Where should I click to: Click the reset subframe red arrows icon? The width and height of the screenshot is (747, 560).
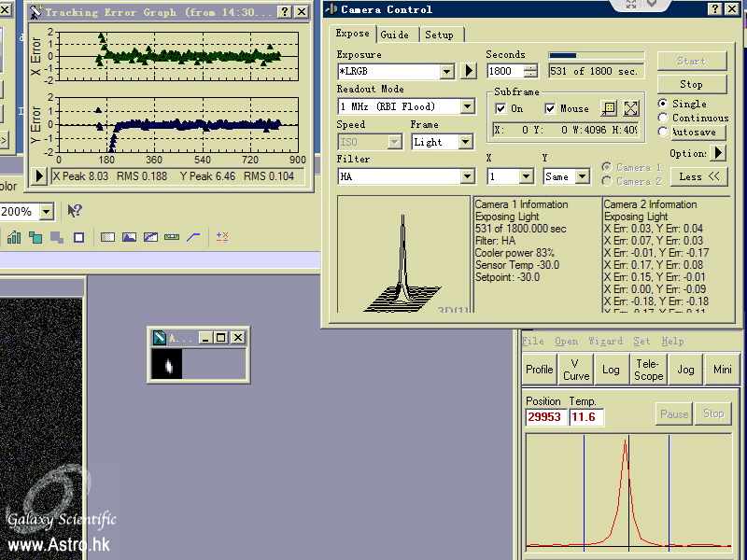tap(631, 108)
